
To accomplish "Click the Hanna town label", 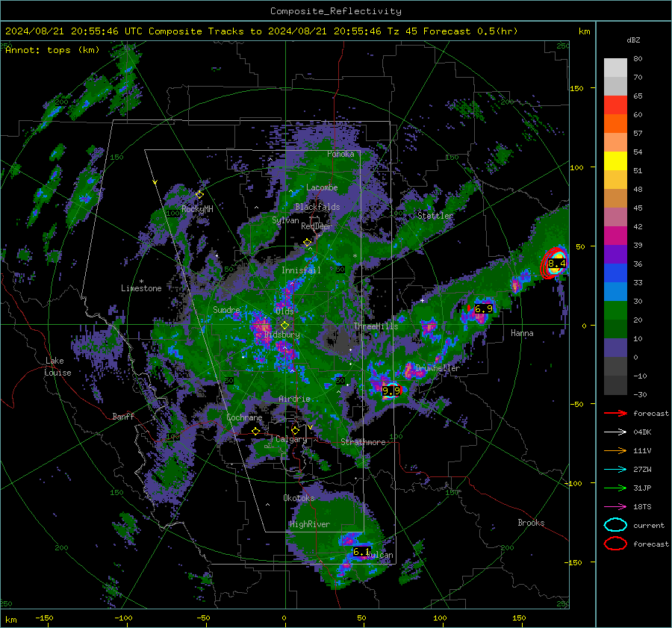I will 522,333.
